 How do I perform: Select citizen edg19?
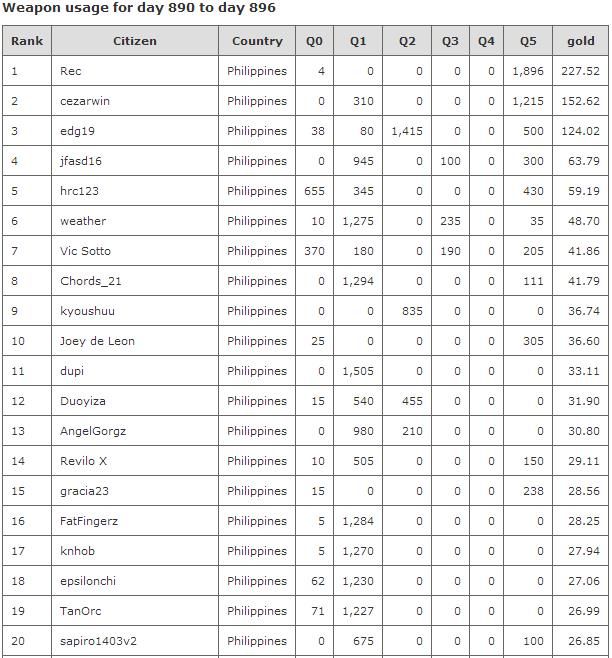pos(77,131)
